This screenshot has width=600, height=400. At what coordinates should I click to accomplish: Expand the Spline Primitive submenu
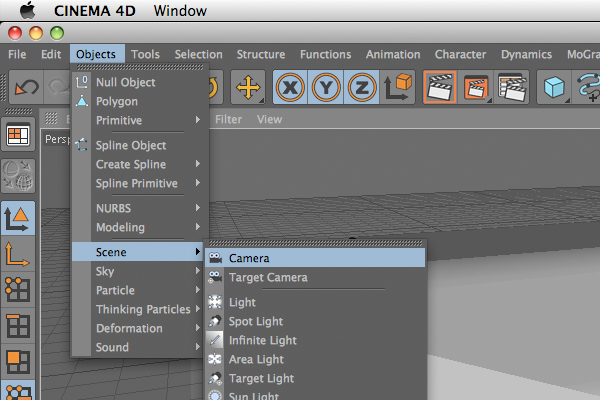(x=138, y=183)
